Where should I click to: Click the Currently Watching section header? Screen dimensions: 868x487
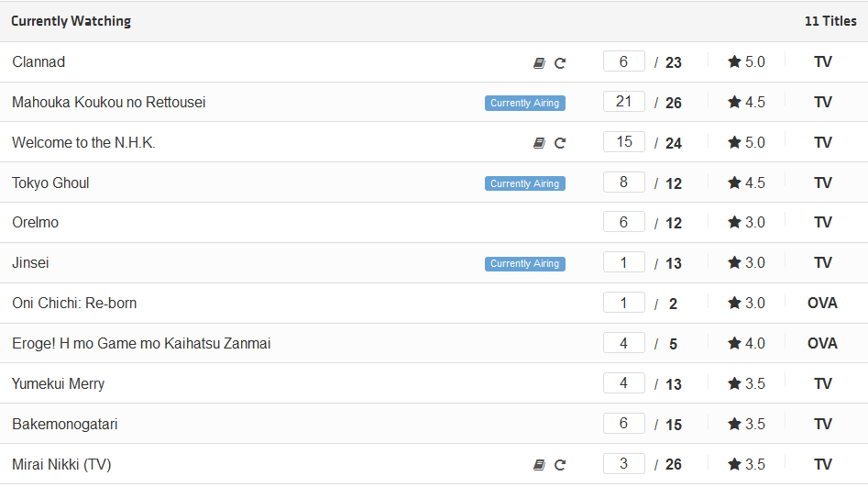[x=71, y=21]
